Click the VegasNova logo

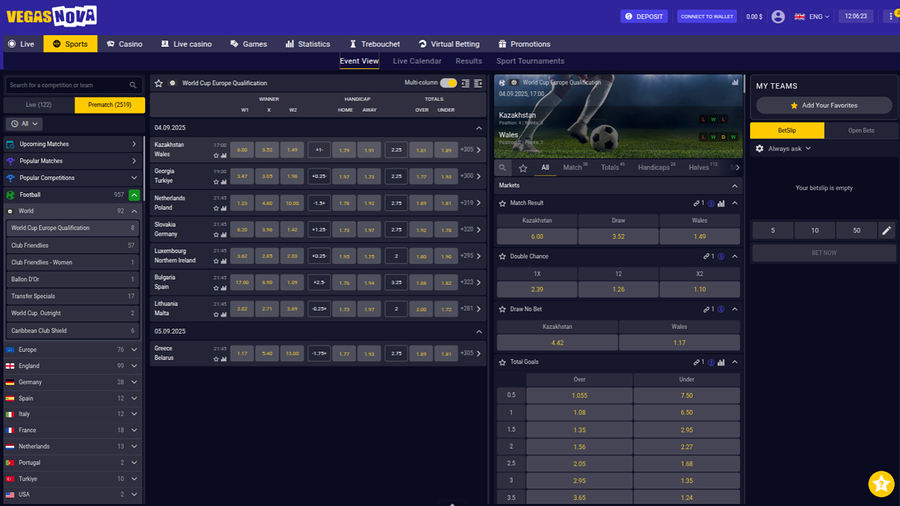coord(52,16)
